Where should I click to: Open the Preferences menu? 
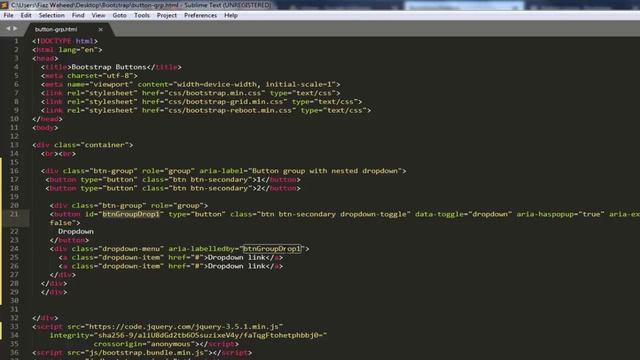[200, 16]
